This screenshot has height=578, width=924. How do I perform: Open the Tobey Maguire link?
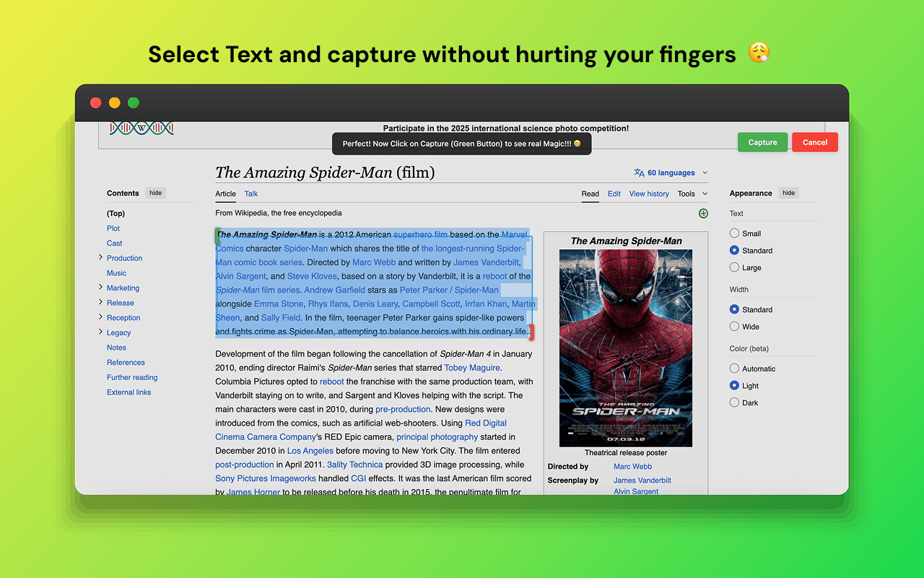(x=471, y=368)
